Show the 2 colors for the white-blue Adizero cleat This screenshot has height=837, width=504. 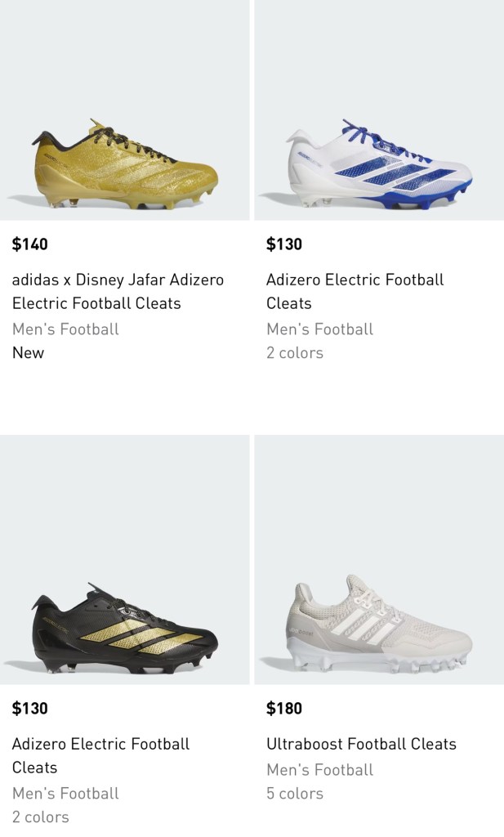(x=295, y=353)
